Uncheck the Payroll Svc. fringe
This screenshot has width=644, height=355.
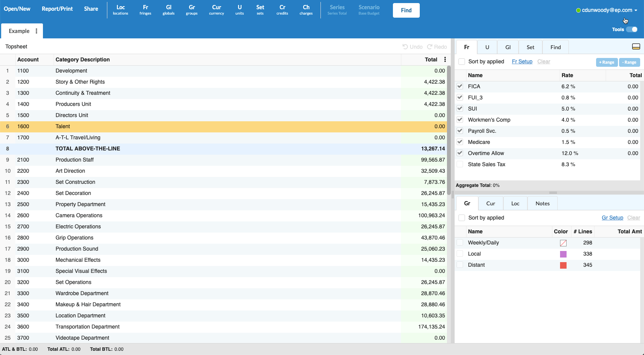tap(460, 131)
